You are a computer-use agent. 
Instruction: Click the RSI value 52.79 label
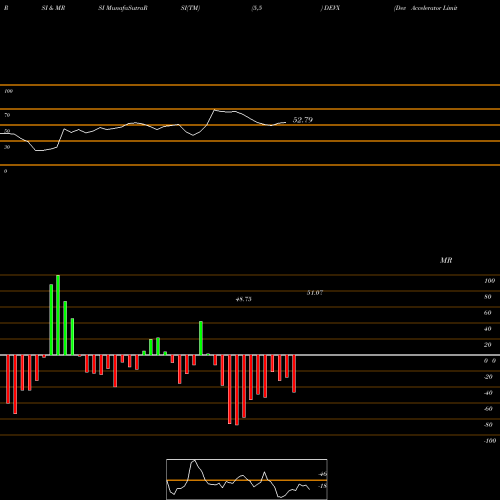[x=303, y=120]
